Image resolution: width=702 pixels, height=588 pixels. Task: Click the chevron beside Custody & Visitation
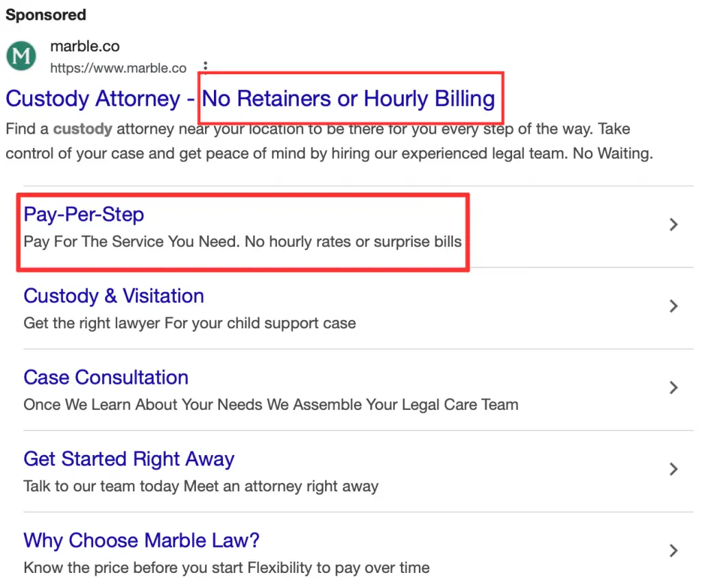(673, 306)
